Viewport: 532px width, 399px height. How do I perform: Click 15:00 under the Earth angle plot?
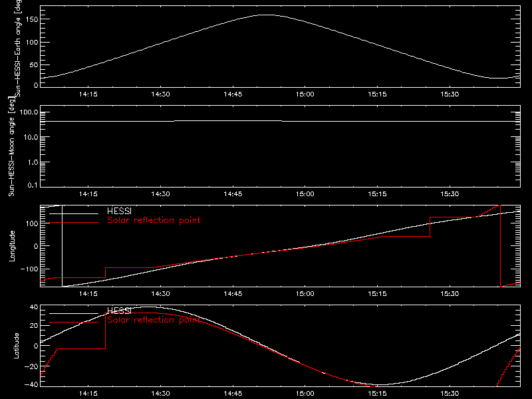(305, 94)
